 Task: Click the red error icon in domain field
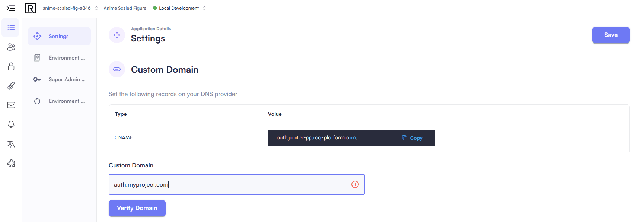tap(355, 184)
